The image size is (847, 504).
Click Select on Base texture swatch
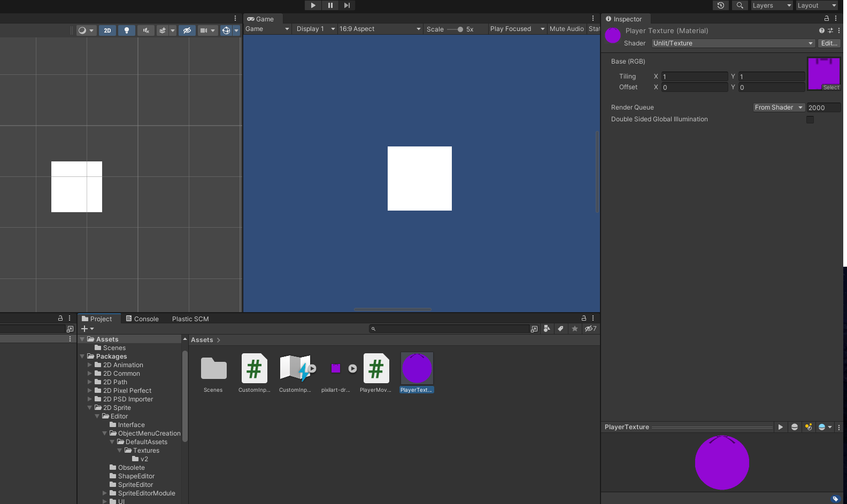(831, 88)
